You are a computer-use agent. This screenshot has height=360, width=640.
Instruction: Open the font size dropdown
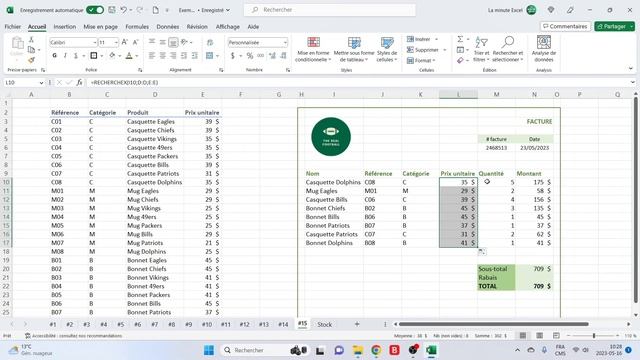click(x=116, y=42)
